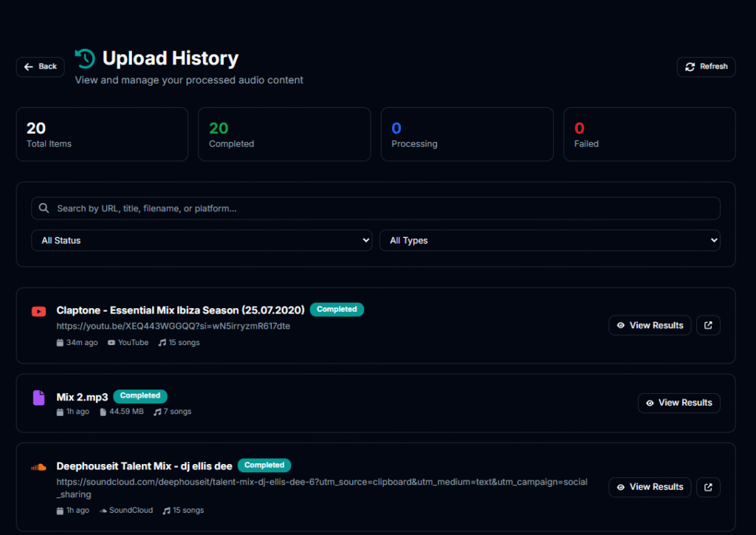756x535 pixels.
Task: Click the YouTube icon beside the Claptone entry
Action: point(38,311)
